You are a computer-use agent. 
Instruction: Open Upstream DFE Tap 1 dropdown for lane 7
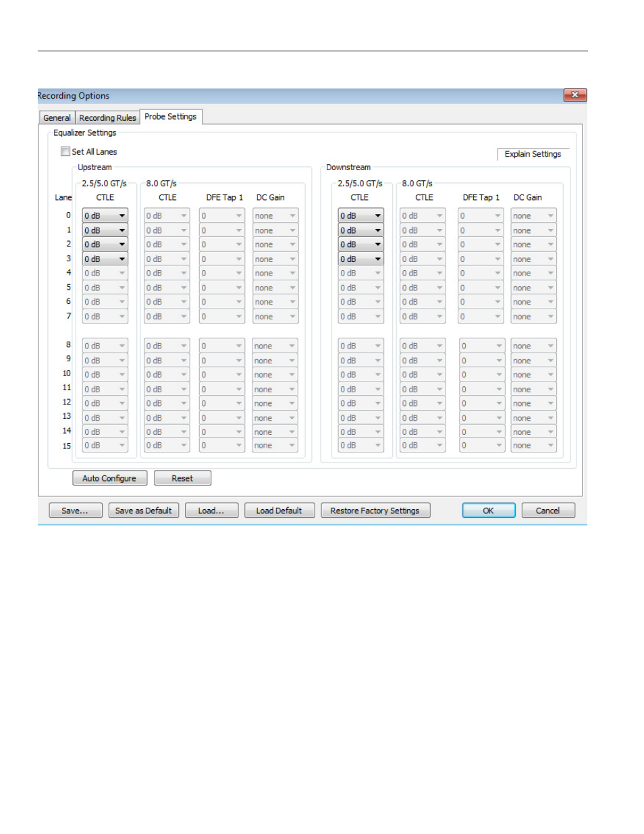click(222, 317)
